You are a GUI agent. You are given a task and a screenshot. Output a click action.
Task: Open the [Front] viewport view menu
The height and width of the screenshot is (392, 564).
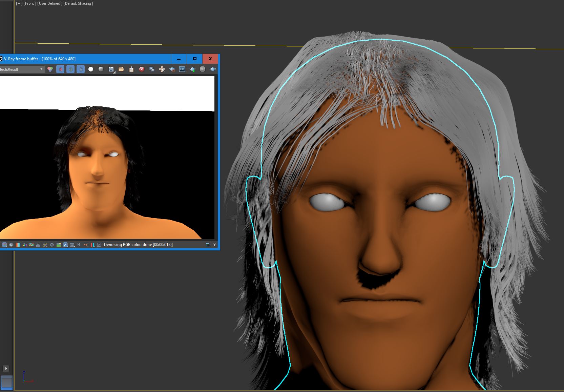29,3
